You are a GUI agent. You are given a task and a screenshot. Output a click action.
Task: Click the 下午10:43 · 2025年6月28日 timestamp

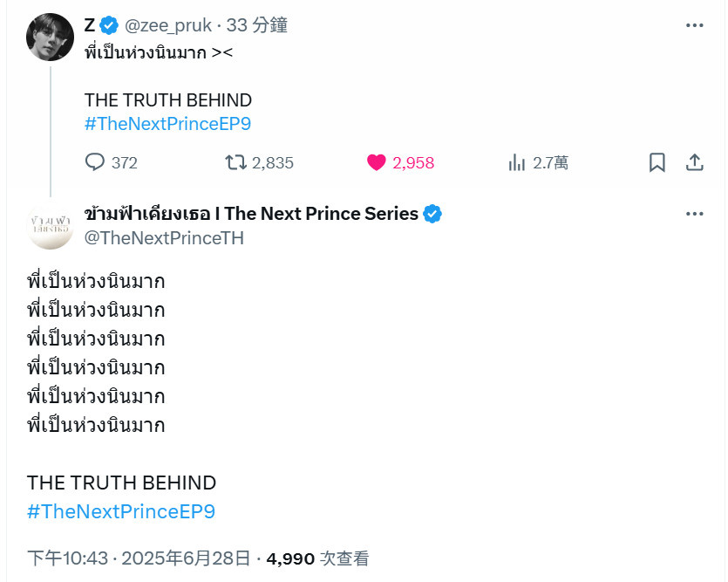pos(139,558)
